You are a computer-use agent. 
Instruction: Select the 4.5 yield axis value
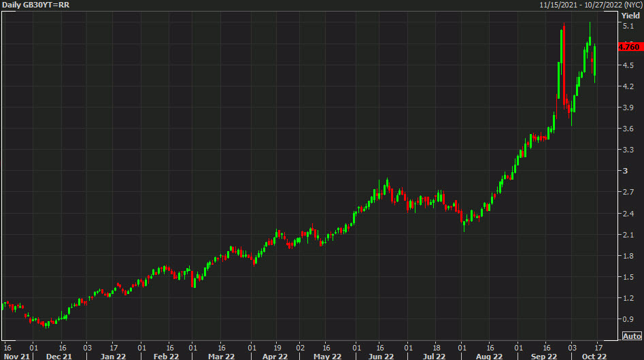(628, 65)
